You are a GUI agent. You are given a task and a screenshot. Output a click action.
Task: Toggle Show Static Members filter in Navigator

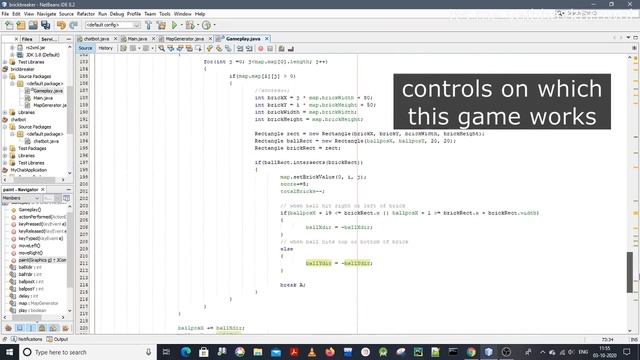(x=31, y=328)
